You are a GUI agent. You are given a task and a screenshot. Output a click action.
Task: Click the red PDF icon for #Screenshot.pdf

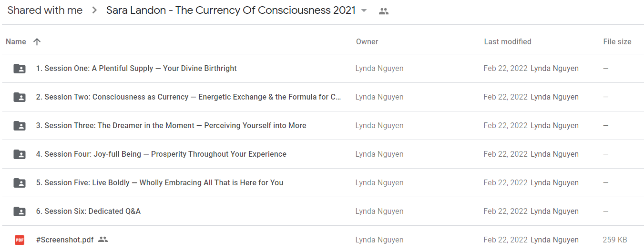(x=20, y=240)
